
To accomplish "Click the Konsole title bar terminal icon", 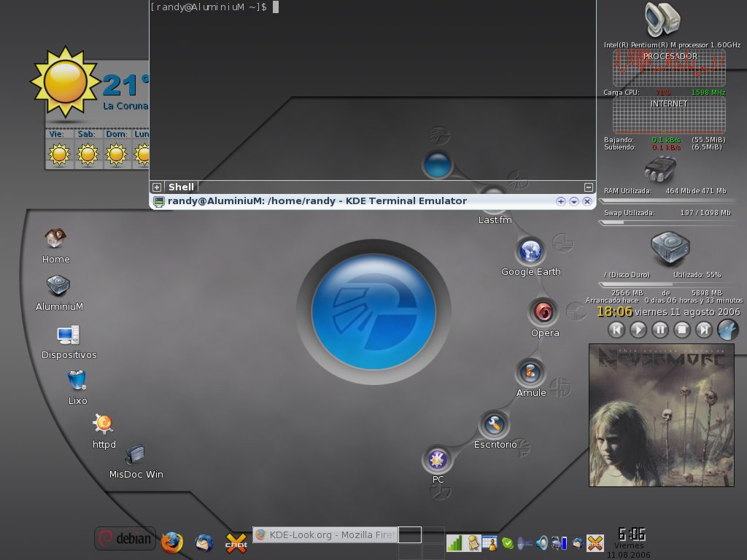I will [x=158, y=201].
